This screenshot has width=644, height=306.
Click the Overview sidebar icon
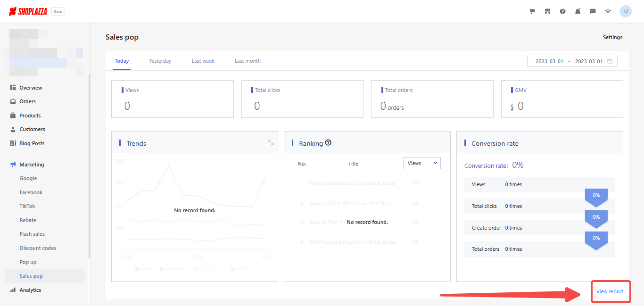pyautogui.click(x=13, y=88)
